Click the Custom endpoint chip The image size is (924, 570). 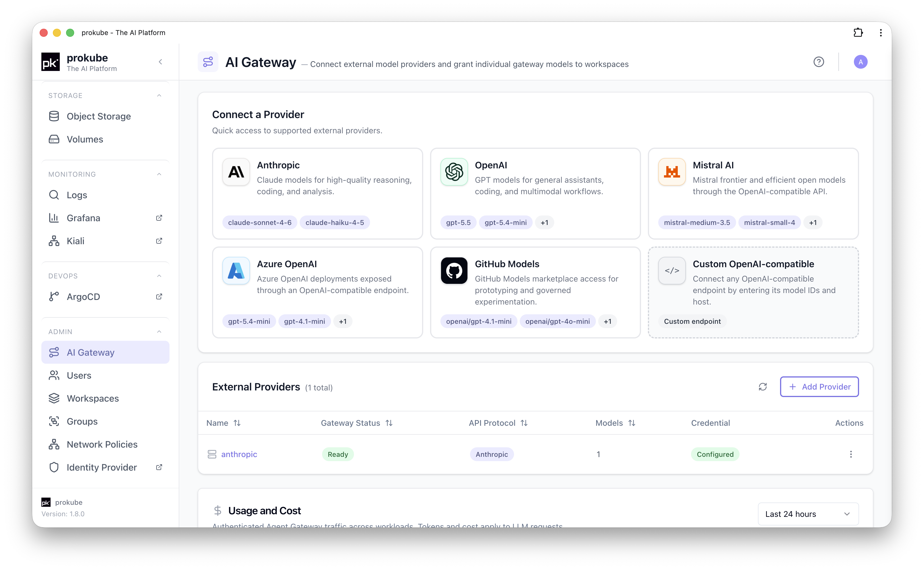click(692, 321)
